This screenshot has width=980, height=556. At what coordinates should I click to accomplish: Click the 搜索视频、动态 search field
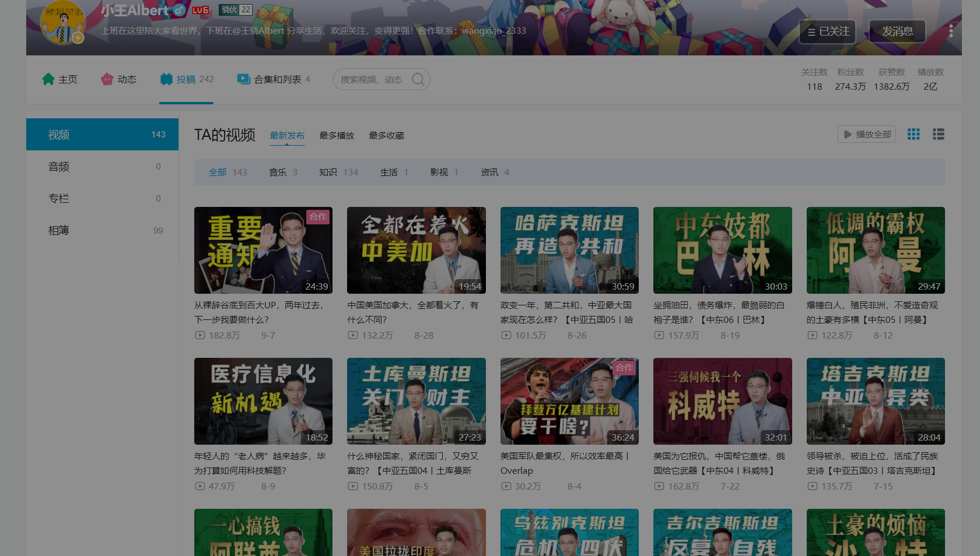pos(373,79)
